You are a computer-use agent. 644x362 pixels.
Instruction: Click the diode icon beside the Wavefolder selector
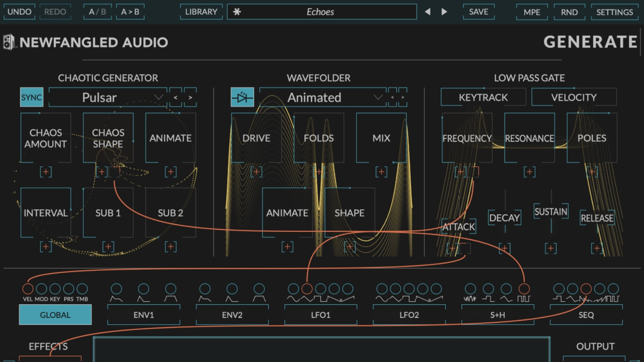pyautogui.click(x=243, y=97)
